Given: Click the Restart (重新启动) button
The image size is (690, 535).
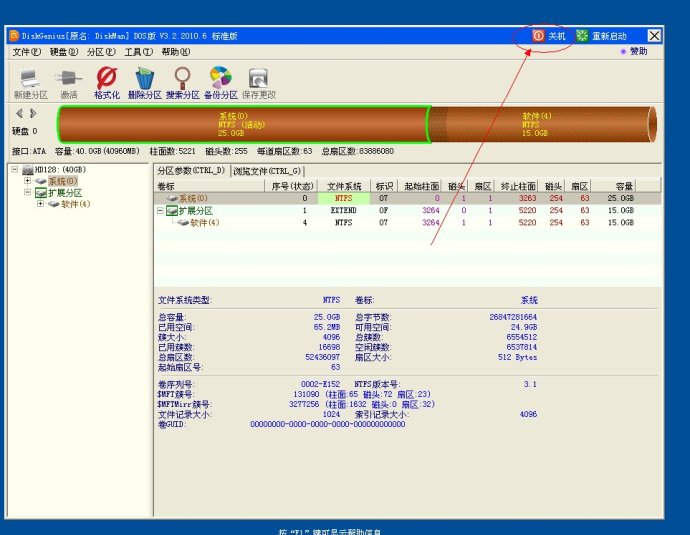Looking at the screenshot, I should coord(601,36).
